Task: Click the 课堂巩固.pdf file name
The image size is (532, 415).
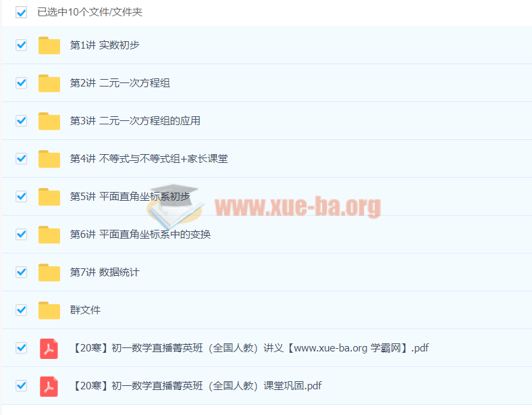Action: point(196,386)
